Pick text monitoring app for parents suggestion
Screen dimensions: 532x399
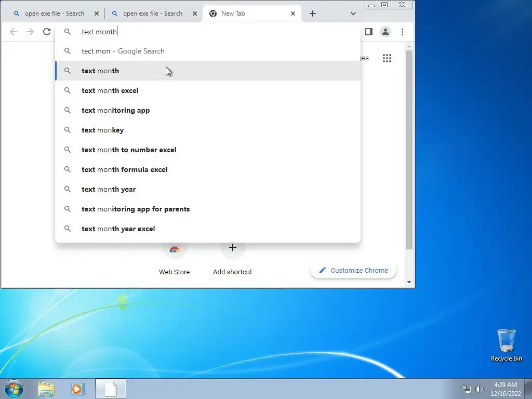click(208, 209)
